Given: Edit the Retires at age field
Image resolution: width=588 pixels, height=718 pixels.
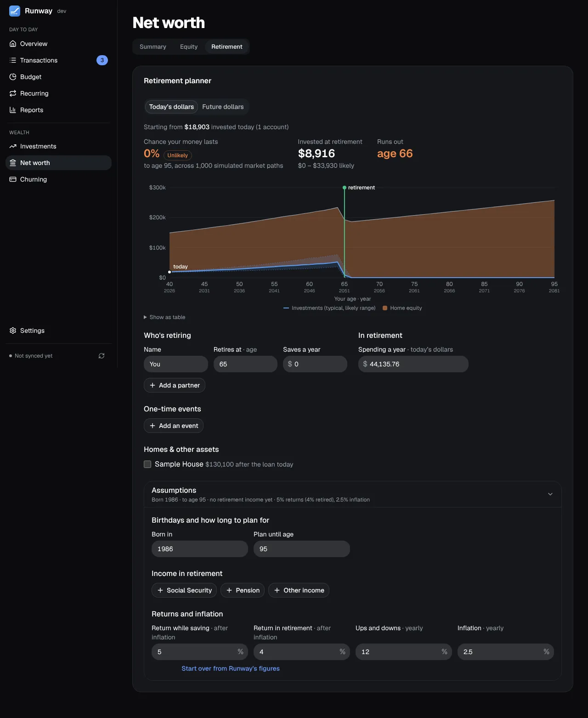Looking at the screenshot, I should tap(245, 364).
